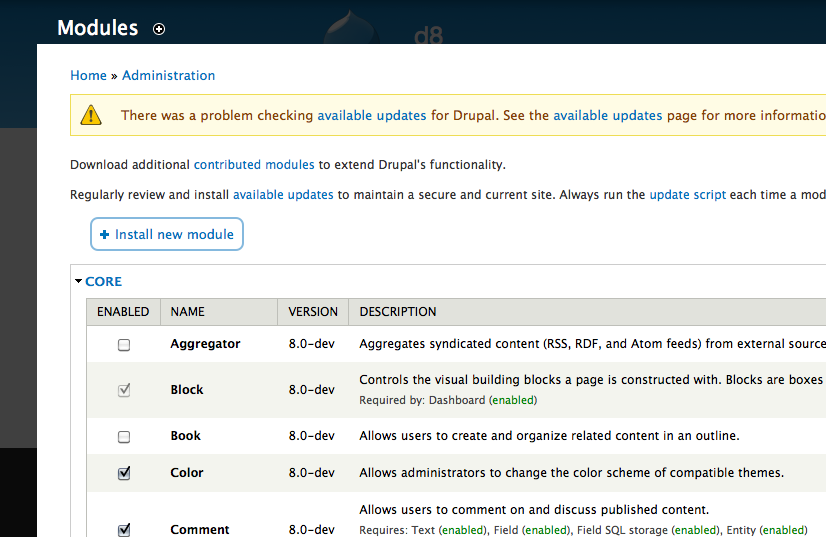Click available updates link in review paragraph

pos(283,195)
